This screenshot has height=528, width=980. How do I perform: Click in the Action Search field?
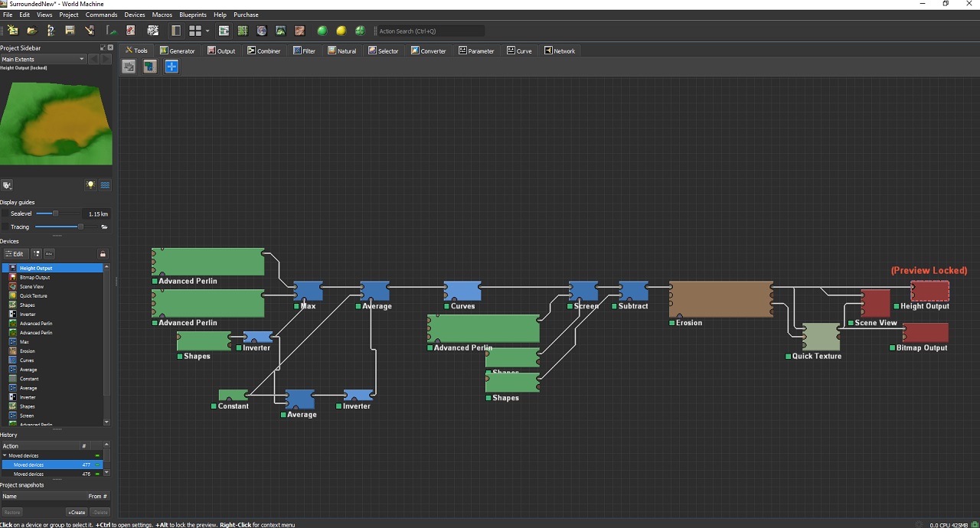pyautogui.click(x=430, y=31)
